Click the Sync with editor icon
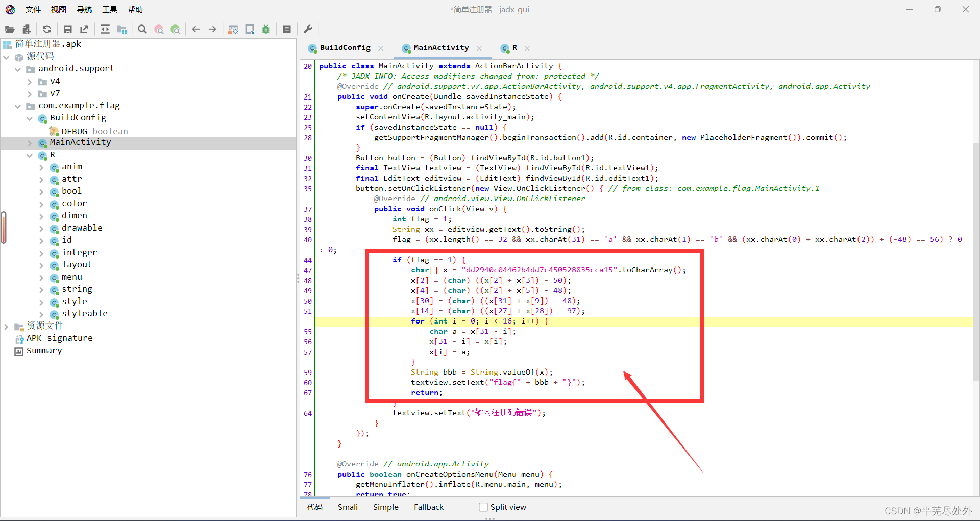 tap(105, 30)
